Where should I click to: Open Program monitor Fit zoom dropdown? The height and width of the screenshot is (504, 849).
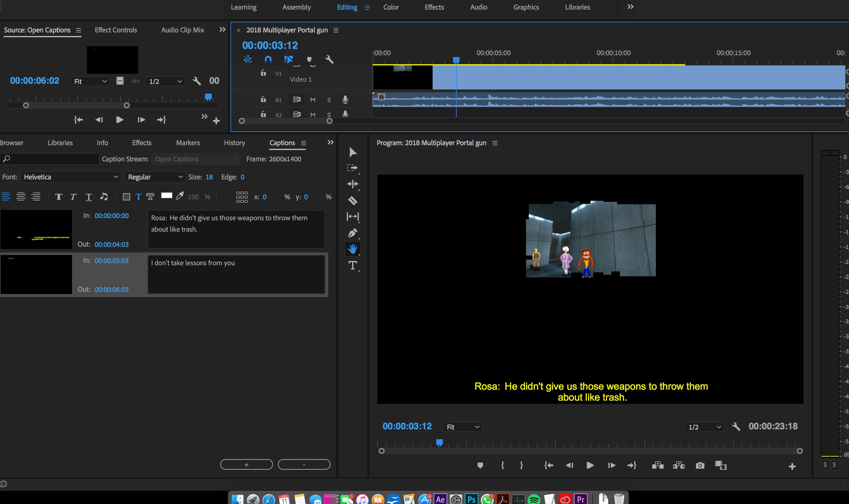pos(463,427)
